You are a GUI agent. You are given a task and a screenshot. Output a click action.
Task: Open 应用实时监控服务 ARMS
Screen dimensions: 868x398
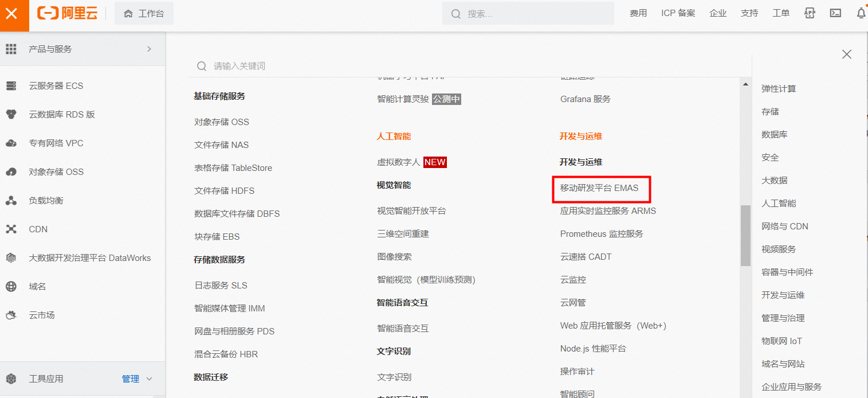608,211
